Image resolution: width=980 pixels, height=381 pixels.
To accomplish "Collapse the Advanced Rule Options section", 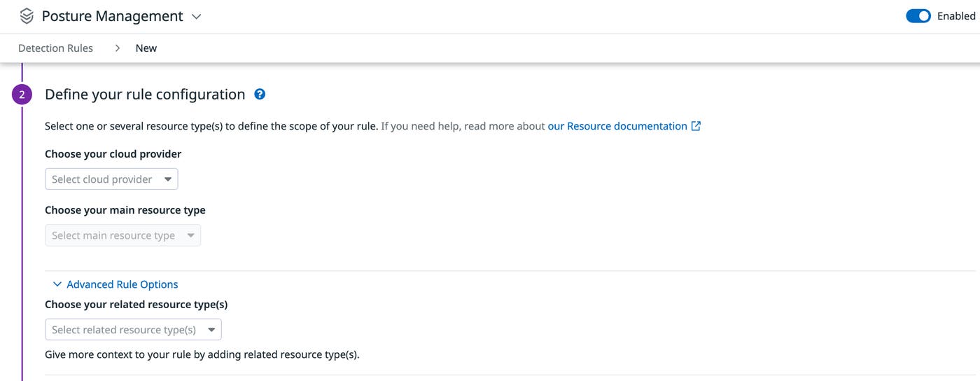I will (x=115, y=284).
